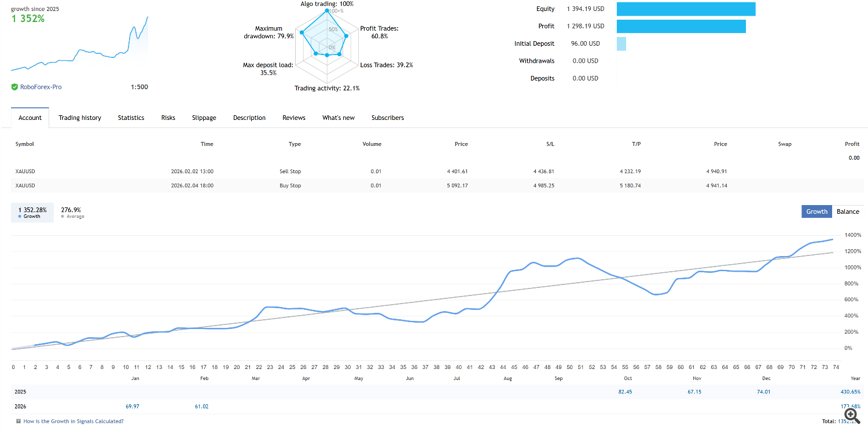This screenshot has height=431, width=868.
Task: Select the Risks tab
Action: (x=168, y=118)
